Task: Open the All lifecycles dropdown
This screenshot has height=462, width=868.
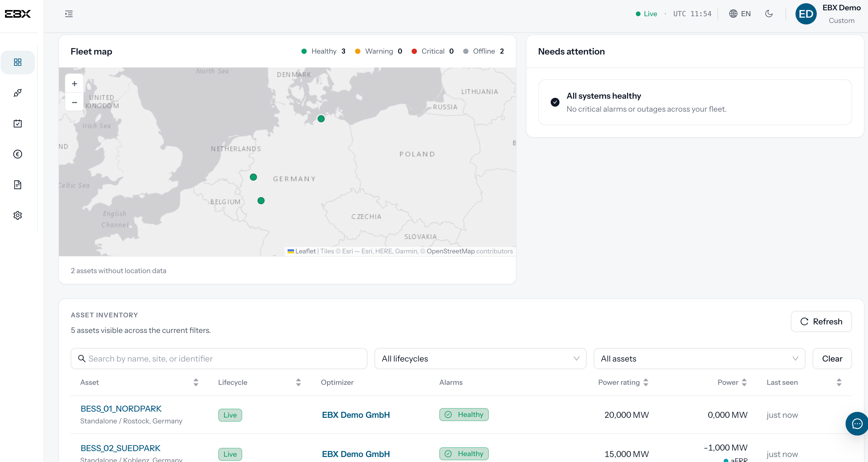Action: [480, 359]
